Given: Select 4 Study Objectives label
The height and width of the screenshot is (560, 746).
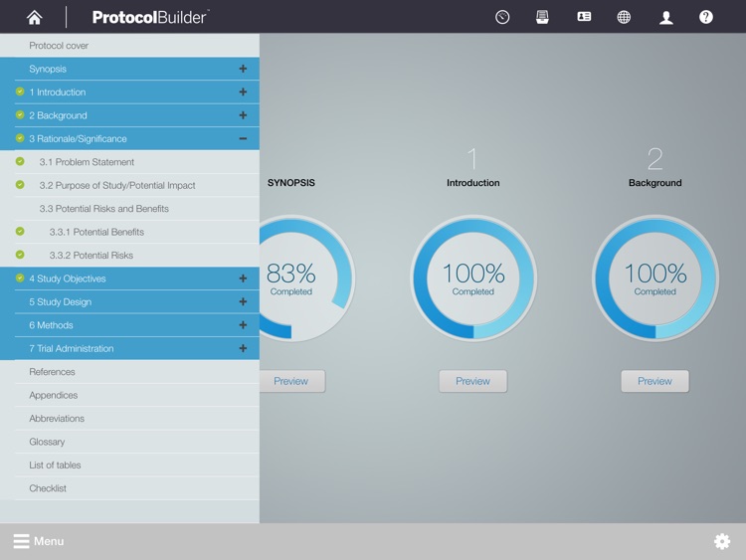Looking at the screenshot, I should pos(68,279).
